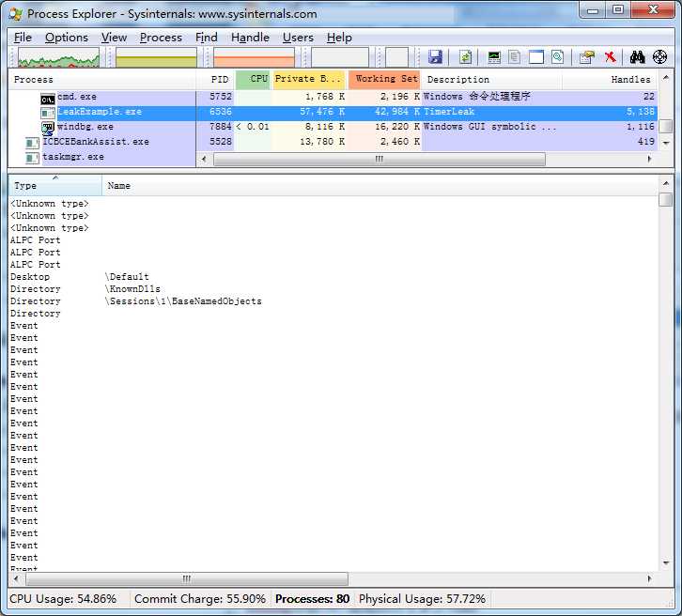Image resolution: width=682 pixels, height=616 pixels.
Task: Click the binoculars Find Handle icon
Action: click(x=637, y=57)
